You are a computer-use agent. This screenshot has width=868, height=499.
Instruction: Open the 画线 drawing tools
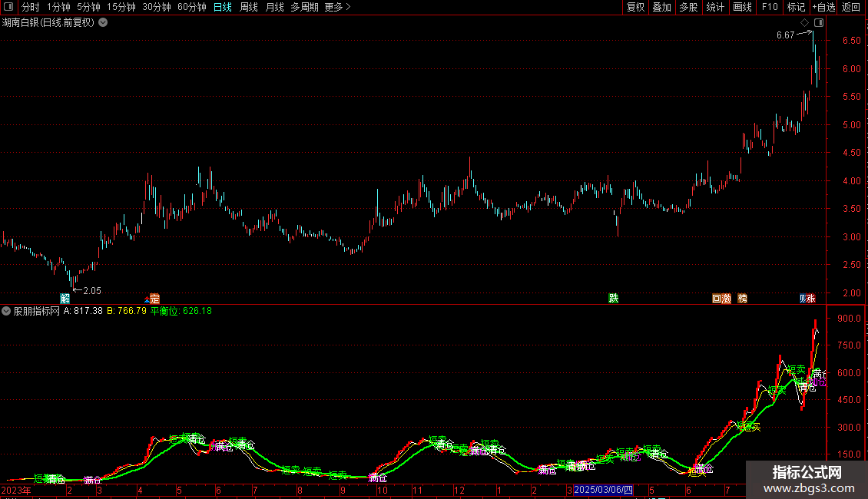(x=742, y=7)
